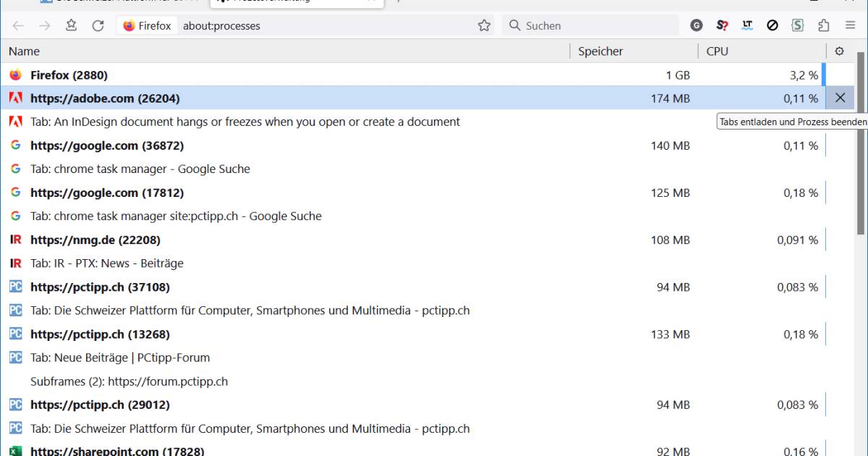Screen dimensions: 868x456
Task: Click the grey G extension icon
Action: pos(697,25)
